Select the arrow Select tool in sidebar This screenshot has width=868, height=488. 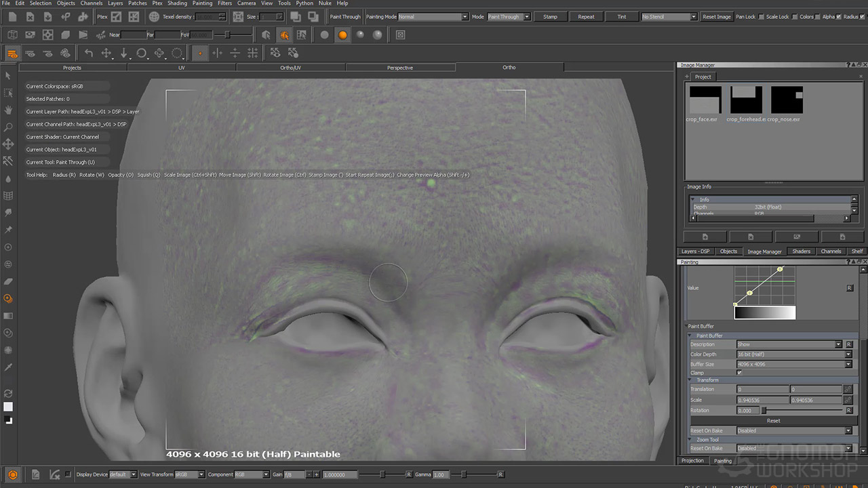[8, 76]
